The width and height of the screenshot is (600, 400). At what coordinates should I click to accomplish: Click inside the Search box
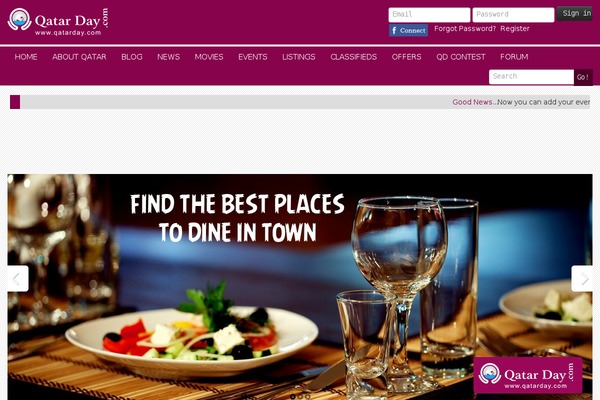tap(531, 77)
